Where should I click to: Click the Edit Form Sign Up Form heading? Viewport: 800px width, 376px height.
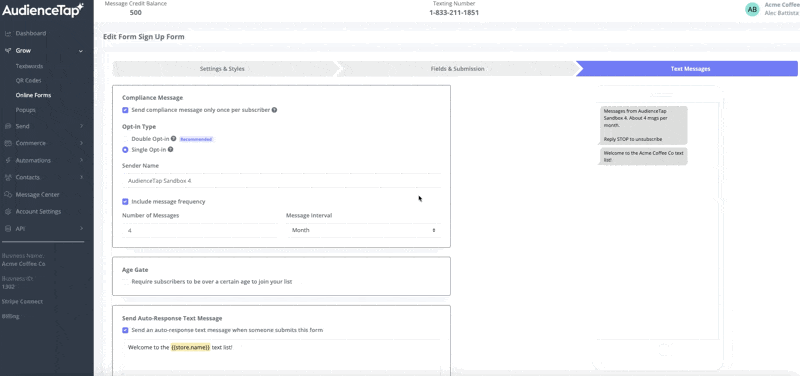(144, 37)
